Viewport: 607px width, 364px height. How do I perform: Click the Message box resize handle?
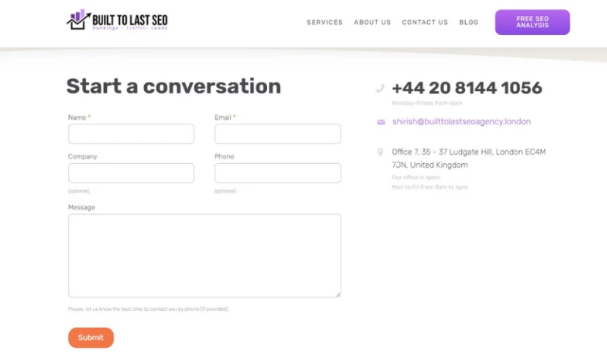338,294
